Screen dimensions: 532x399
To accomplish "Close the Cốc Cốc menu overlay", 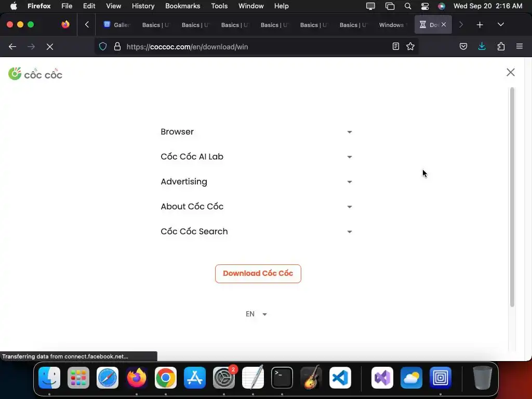I will [510, 72].
